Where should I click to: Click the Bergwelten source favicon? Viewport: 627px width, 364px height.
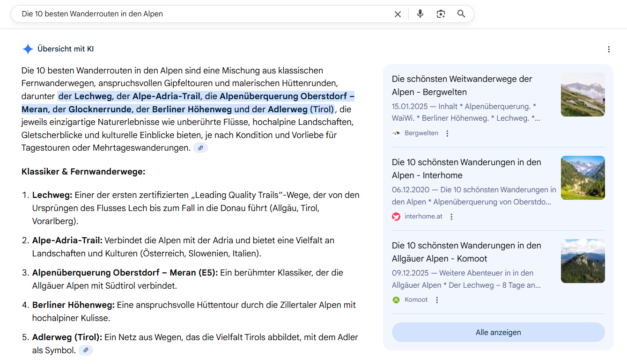396,133
